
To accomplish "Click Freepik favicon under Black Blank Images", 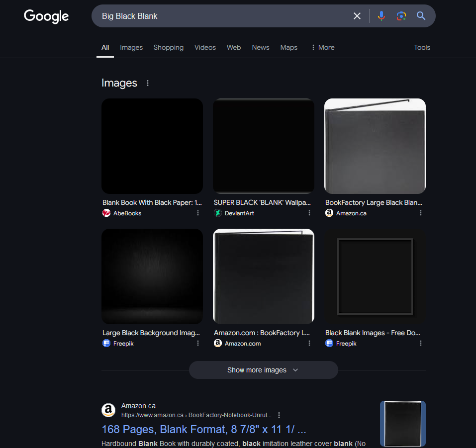I will click(329, 343).
